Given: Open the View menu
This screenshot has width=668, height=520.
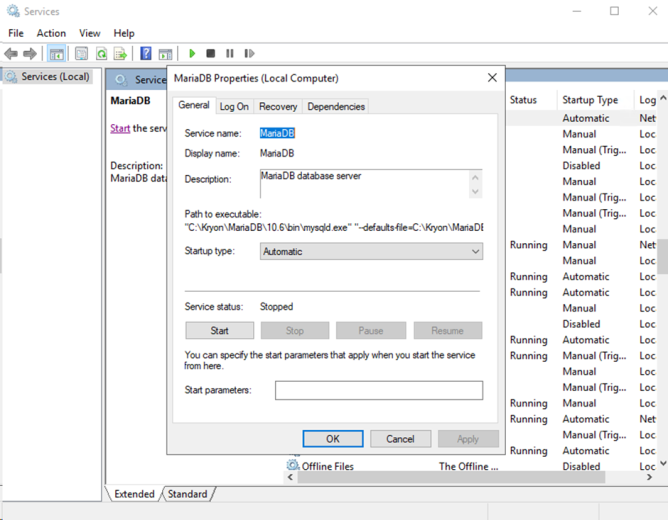Looking at the screenshot, I should pos(89,33).
